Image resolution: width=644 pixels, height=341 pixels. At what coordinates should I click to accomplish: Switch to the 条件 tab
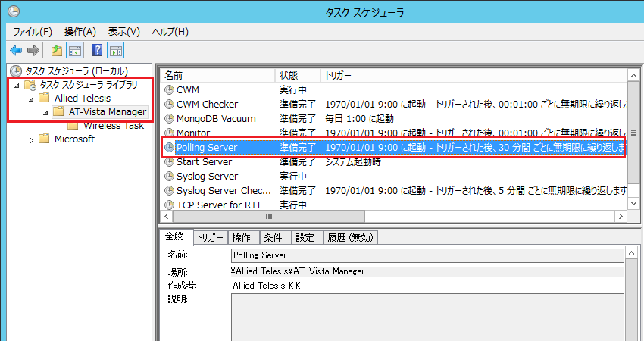pos(275,237)
